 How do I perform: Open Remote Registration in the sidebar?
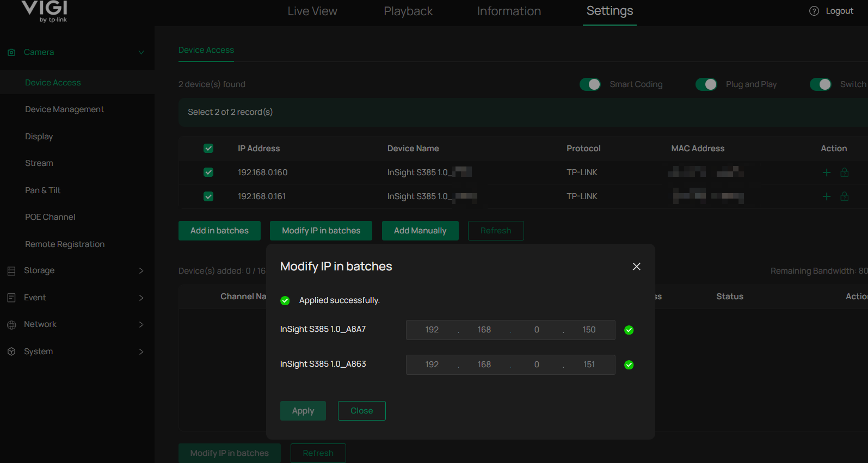(x=65, y=244)
